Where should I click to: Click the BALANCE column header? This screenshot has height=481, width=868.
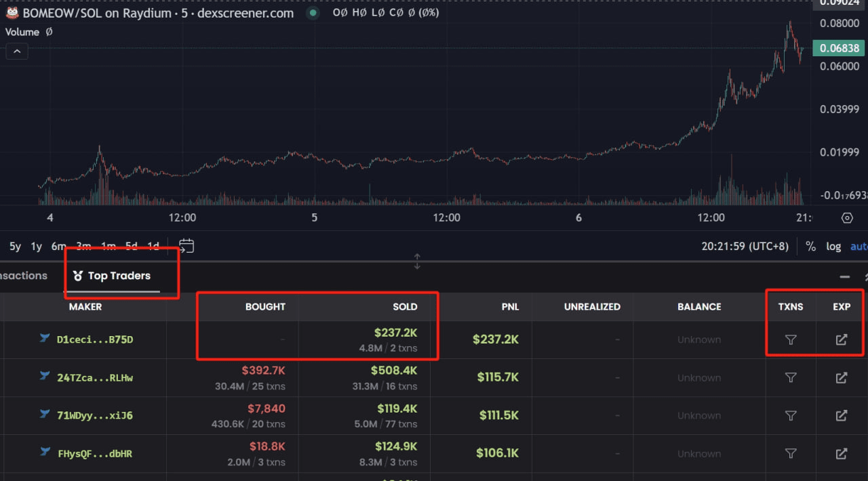(x=699, y=307)
